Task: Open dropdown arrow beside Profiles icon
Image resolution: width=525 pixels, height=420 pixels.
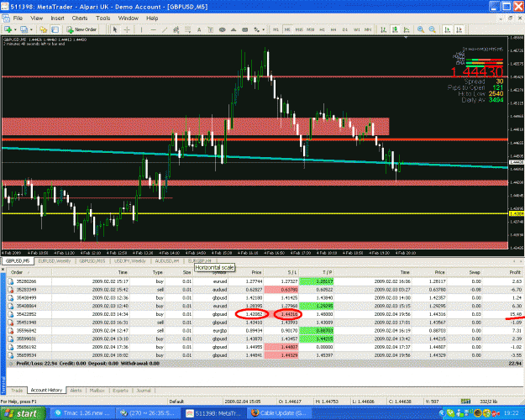Action: tap(31, 29)
